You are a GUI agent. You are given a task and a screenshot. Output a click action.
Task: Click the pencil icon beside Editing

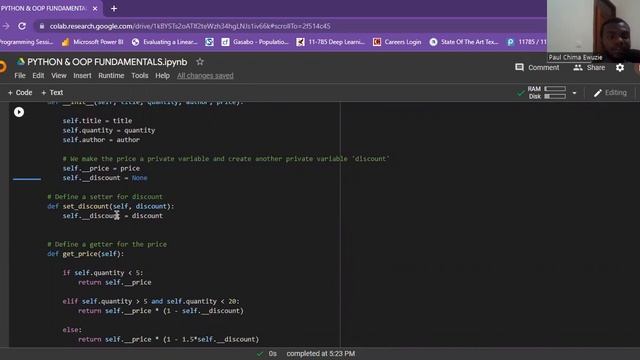(x=598, y=93)
